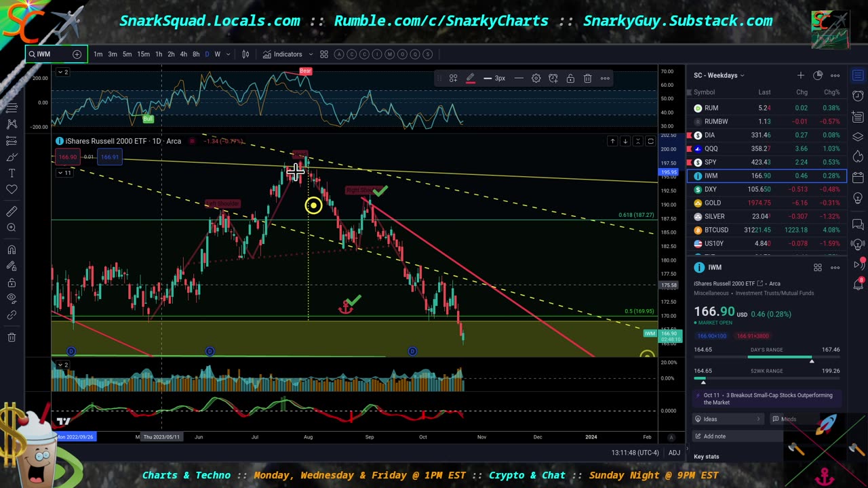This screenshot has height=488, width=868.
Task: Open line style dropdown in floating toolbar
Action: (x=519, y=79)
